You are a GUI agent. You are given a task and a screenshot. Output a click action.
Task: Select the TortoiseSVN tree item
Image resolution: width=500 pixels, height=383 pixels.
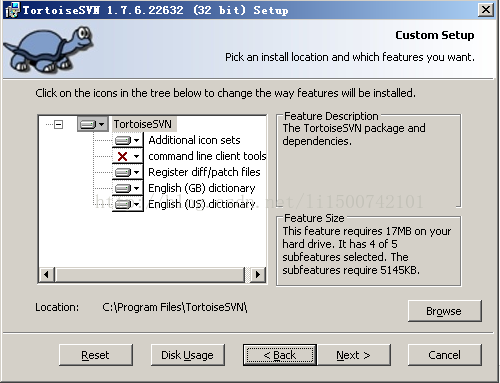coord(143,124)
